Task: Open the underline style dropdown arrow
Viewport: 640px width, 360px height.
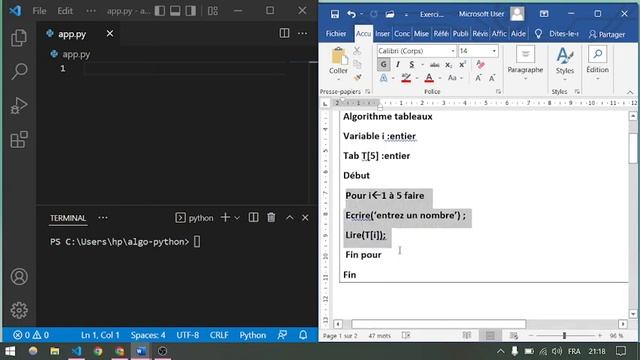Action: coord(422,64)
